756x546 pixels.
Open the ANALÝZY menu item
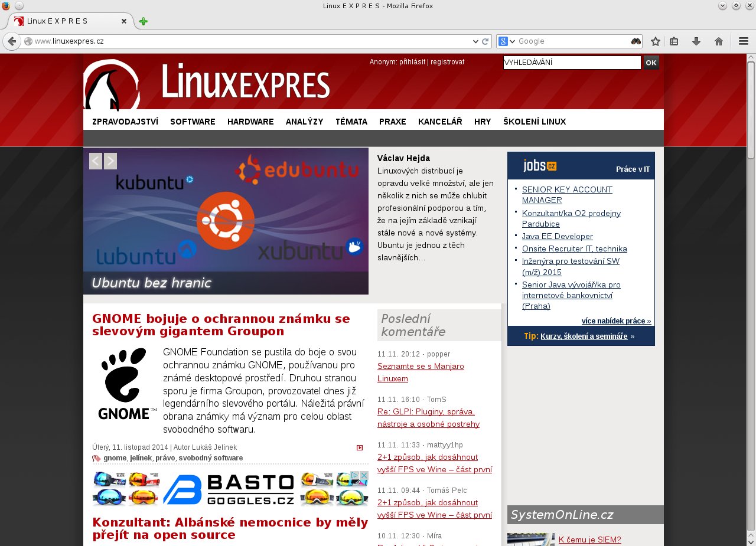pyautogui.click(x=304, y=122)
